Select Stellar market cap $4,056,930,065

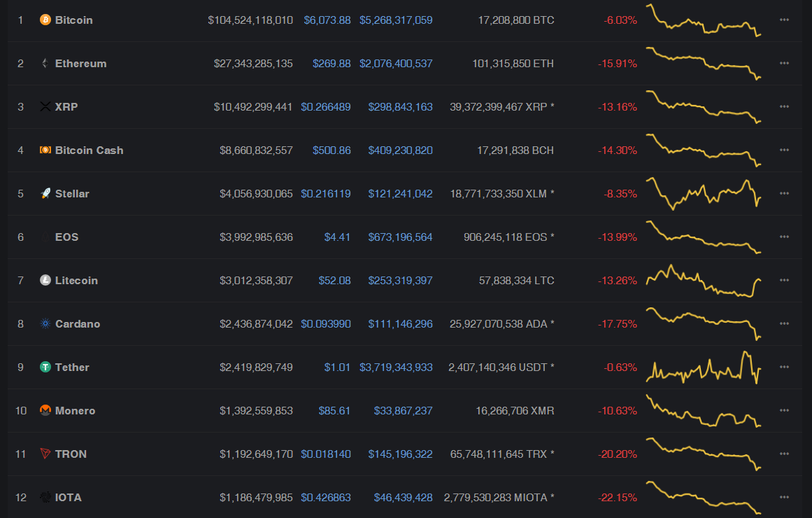point(257,193)
